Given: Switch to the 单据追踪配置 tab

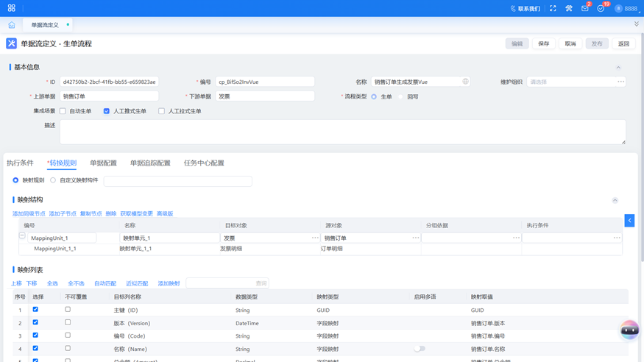Looking at the screenshot, I should click(150, 163).
